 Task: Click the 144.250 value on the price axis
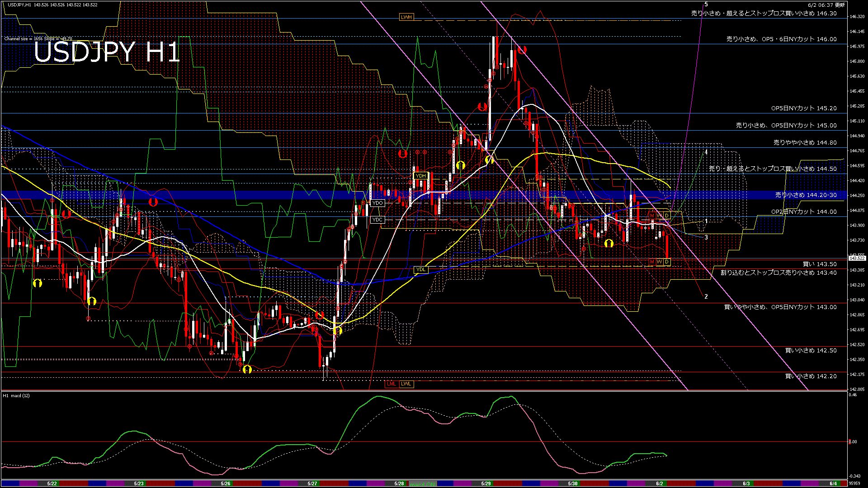coord(857,196)
